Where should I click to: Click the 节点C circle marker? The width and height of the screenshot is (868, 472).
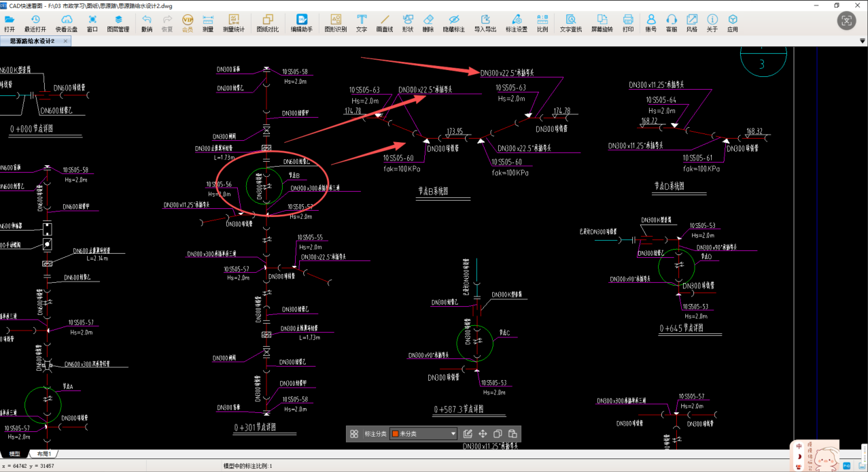point(474,343)
